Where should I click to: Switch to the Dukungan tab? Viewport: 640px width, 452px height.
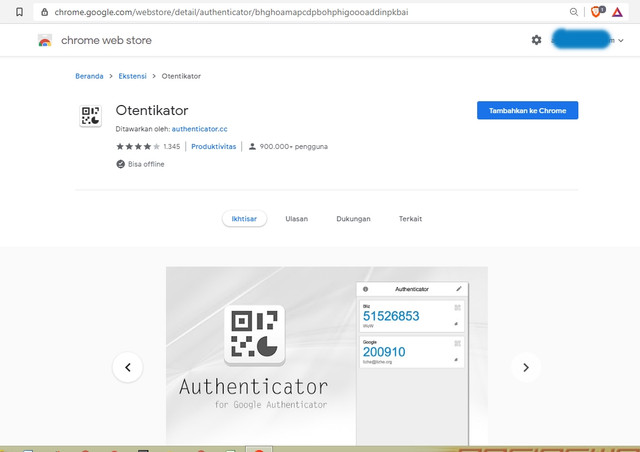pyautogui.click(x=353, y=219)
